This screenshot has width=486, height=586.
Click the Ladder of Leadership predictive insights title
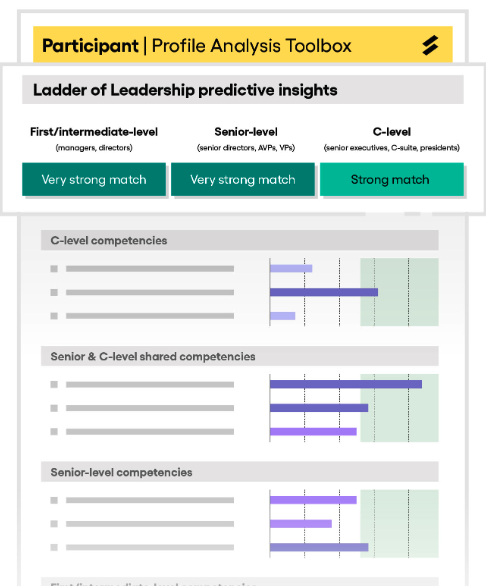[x=185, y=90]
